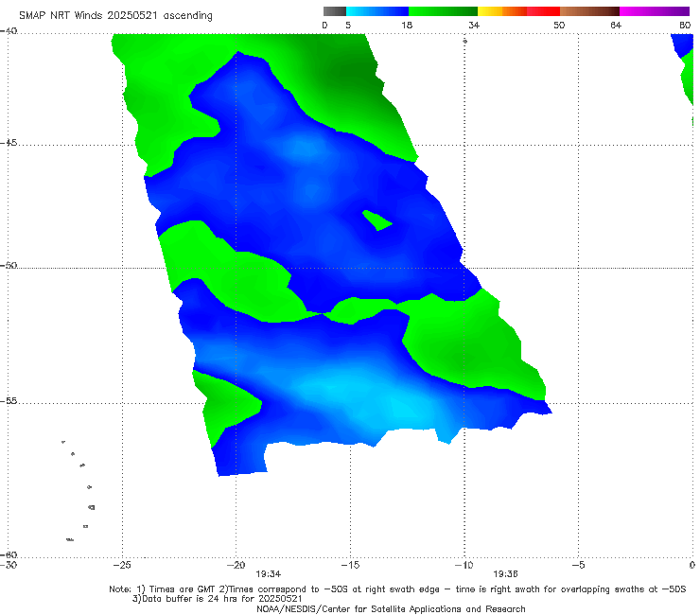
Task: Click the note '3)Data buffer is 24 hrs'
Action: 217,599
